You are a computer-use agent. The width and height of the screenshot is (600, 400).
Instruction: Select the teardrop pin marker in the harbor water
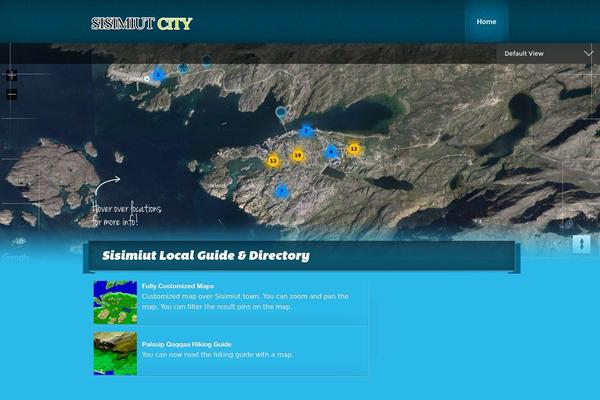click(x=281, y=114)
